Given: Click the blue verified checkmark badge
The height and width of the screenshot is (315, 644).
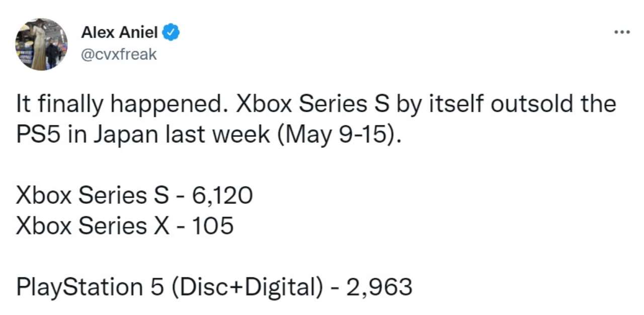Looking at the screenshot, I should (172, 33).
